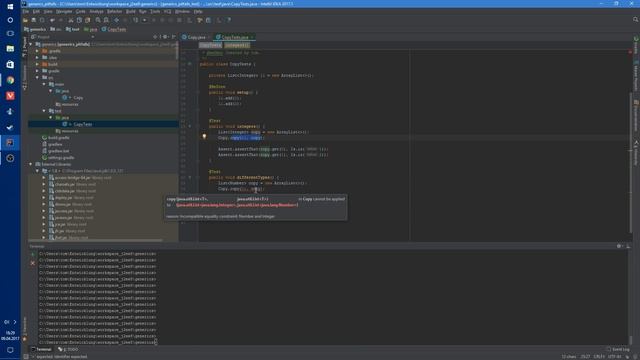Click the Cut scissors toolbar icon

tap(71, 20)
